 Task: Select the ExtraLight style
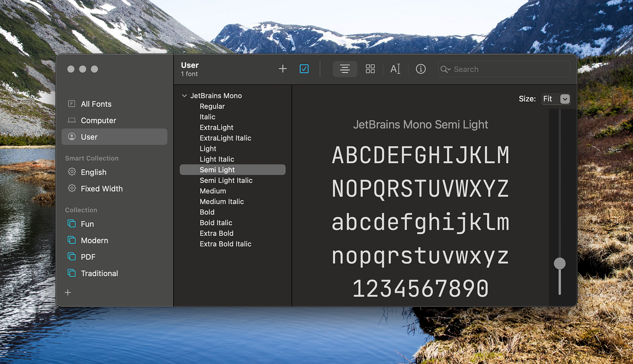217,127
